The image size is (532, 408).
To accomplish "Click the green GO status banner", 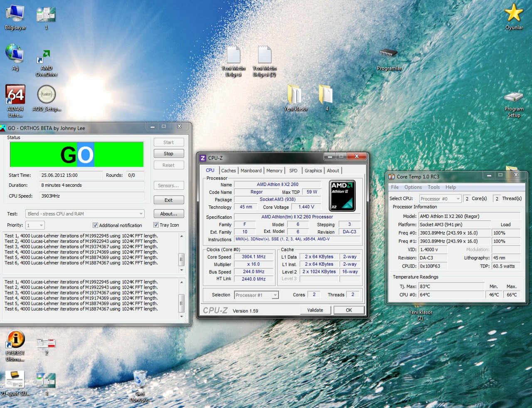I will click(77, 154).
